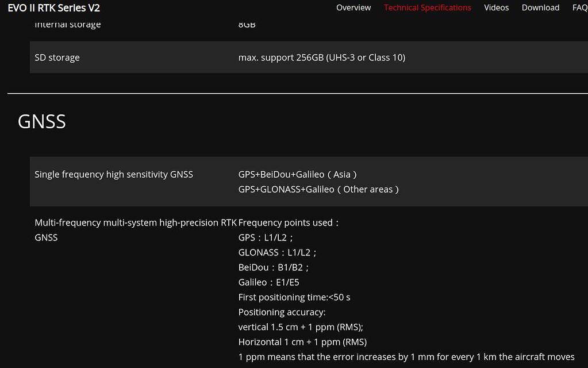Select the GPS L1/L2 frequency line
The image size is (588, 368).
pyautogui.click(x=265, y=237)
